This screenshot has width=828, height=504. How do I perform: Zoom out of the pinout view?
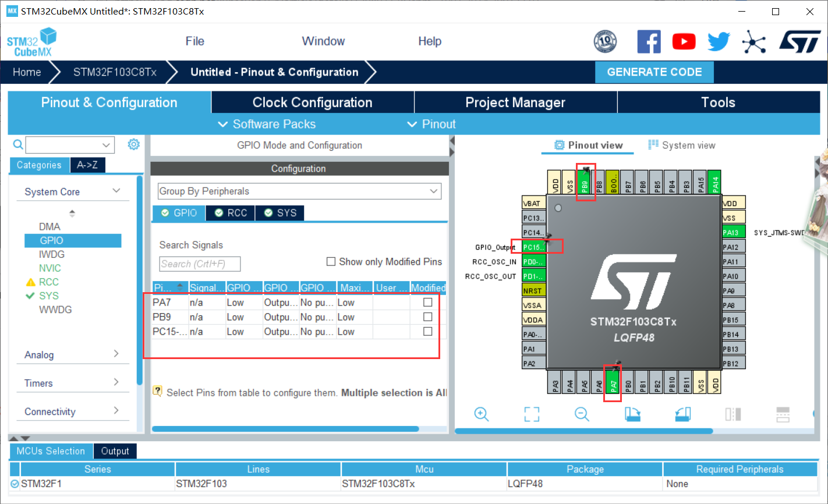581,414
